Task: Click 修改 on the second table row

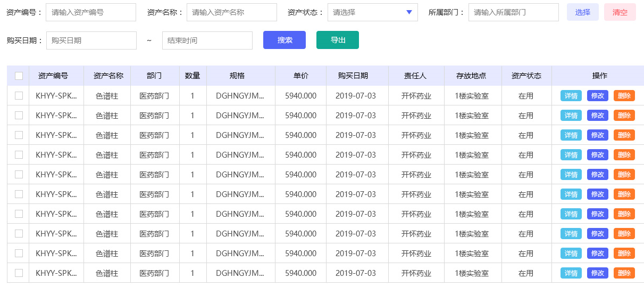Action: coord(598,116)
